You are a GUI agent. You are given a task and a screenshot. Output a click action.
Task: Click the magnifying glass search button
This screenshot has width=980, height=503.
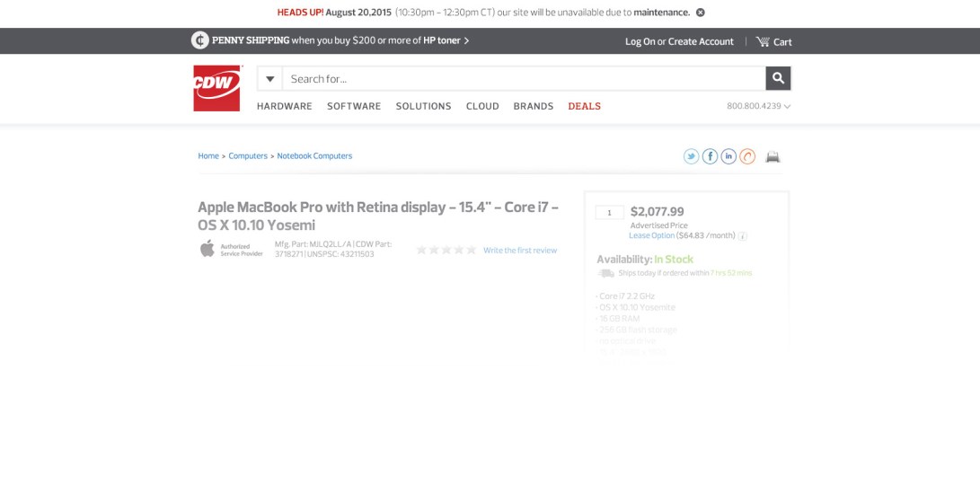click(778, 79)
